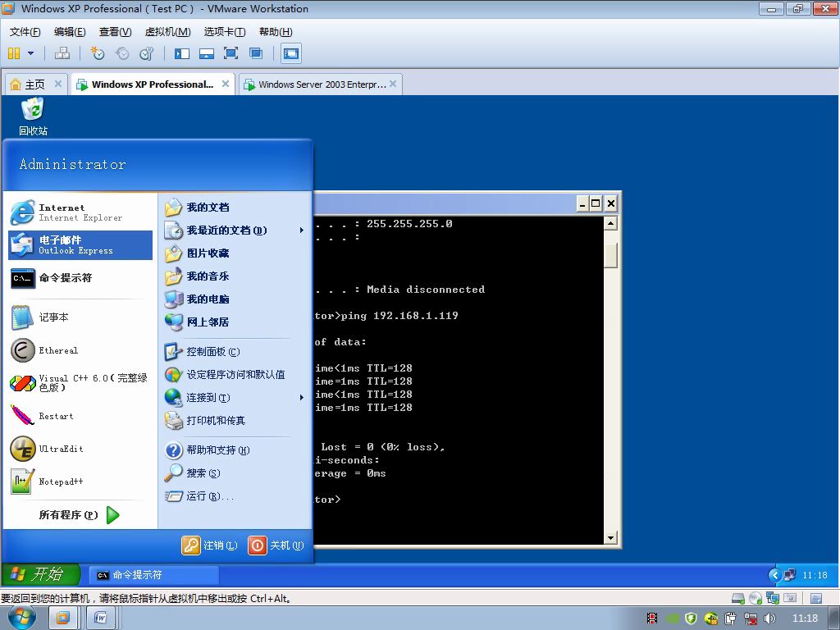Open 电子邮件 Outlook Express entry
Viewport: 840px width, 630px height.
tap(80, 244)
